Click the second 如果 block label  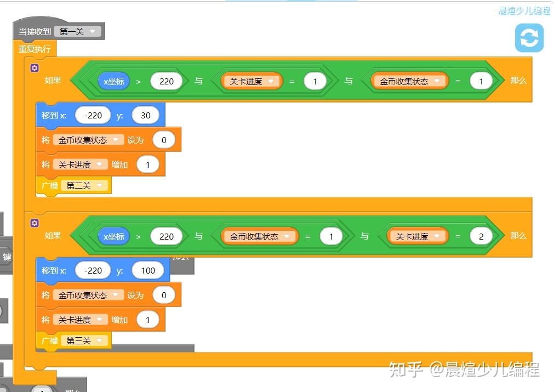[x=53, y=235]
